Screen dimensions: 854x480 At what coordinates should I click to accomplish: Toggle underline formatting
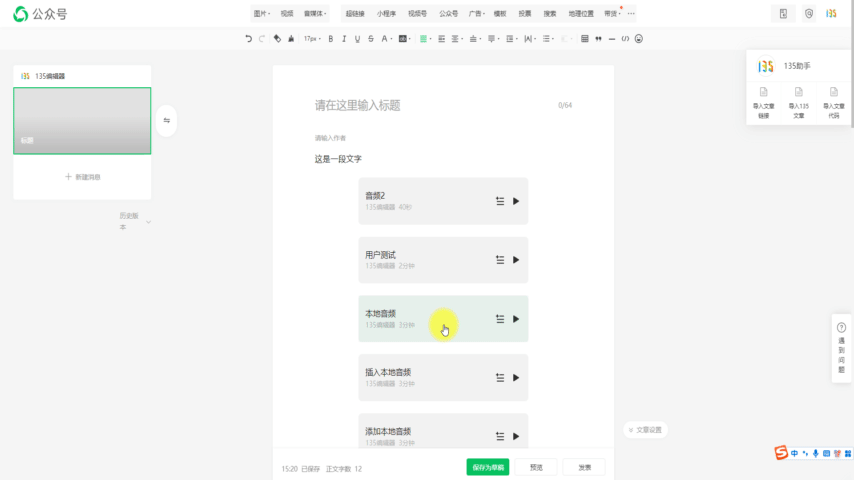click(357, 39)
